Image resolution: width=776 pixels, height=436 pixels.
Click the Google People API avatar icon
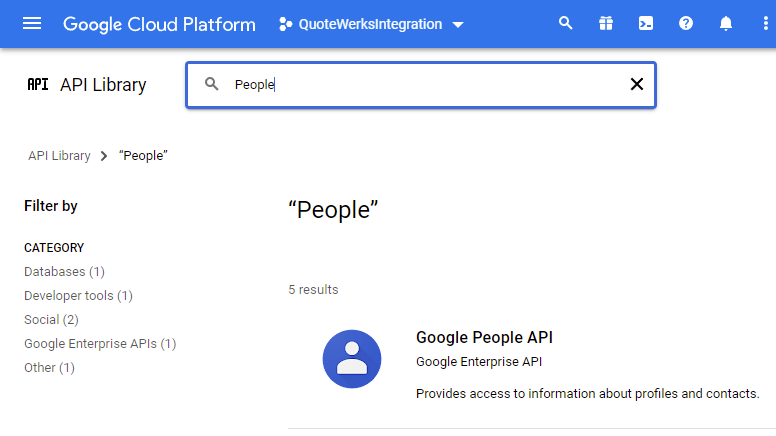[352, 359]
